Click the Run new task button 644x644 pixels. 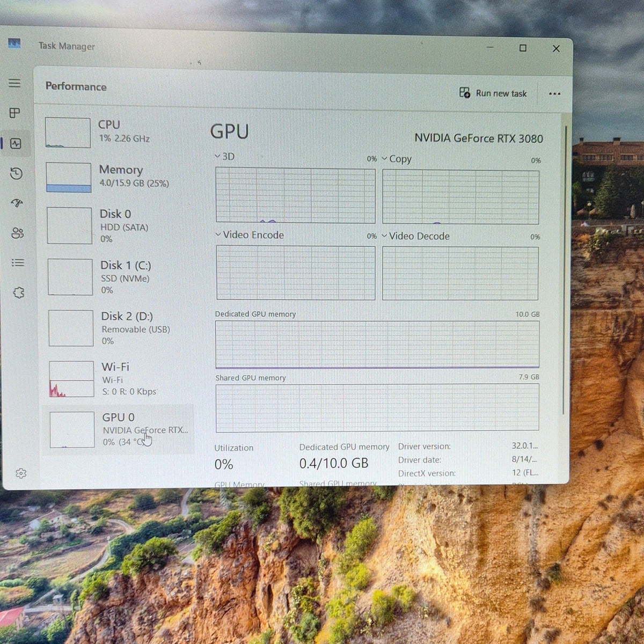(493, 93)
